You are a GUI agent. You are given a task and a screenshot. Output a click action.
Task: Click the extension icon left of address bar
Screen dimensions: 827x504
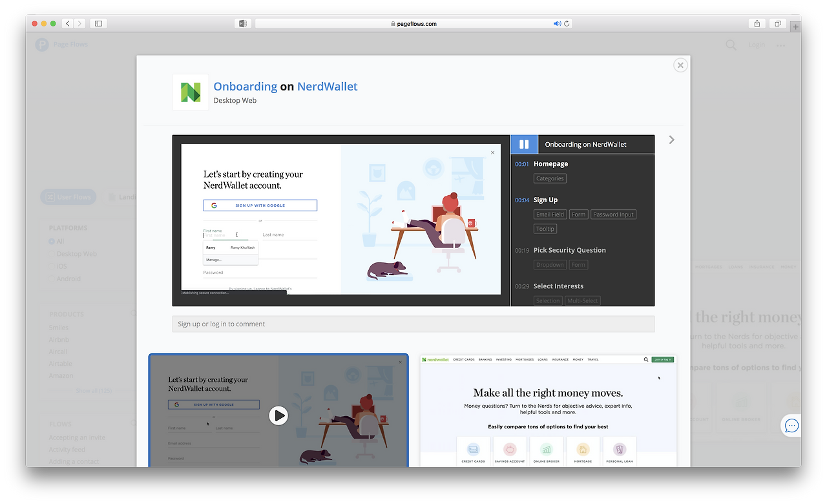click(243, 23)
